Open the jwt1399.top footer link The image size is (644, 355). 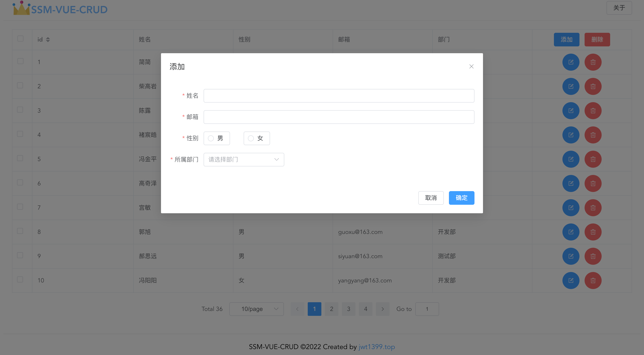coord(377,347)
